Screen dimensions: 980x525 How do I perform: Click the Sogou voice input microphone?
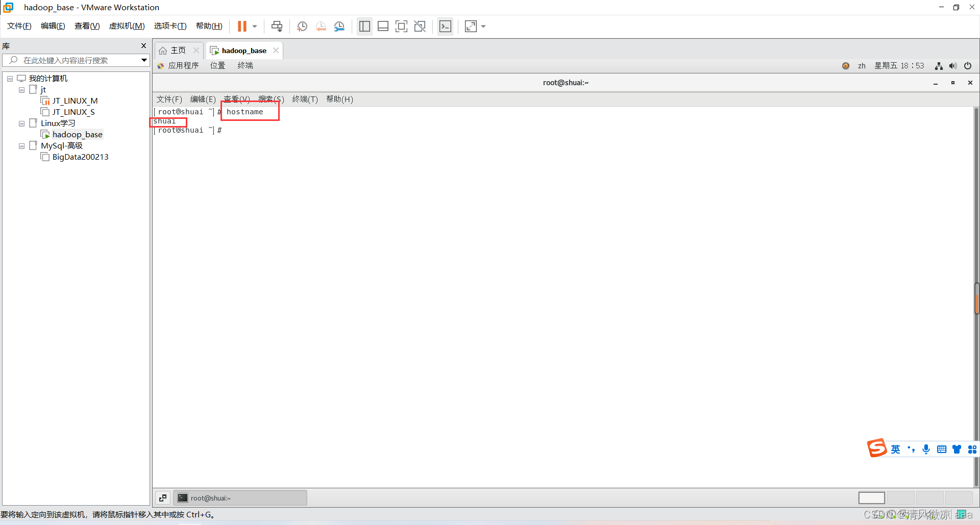click(x=926, y=449)
